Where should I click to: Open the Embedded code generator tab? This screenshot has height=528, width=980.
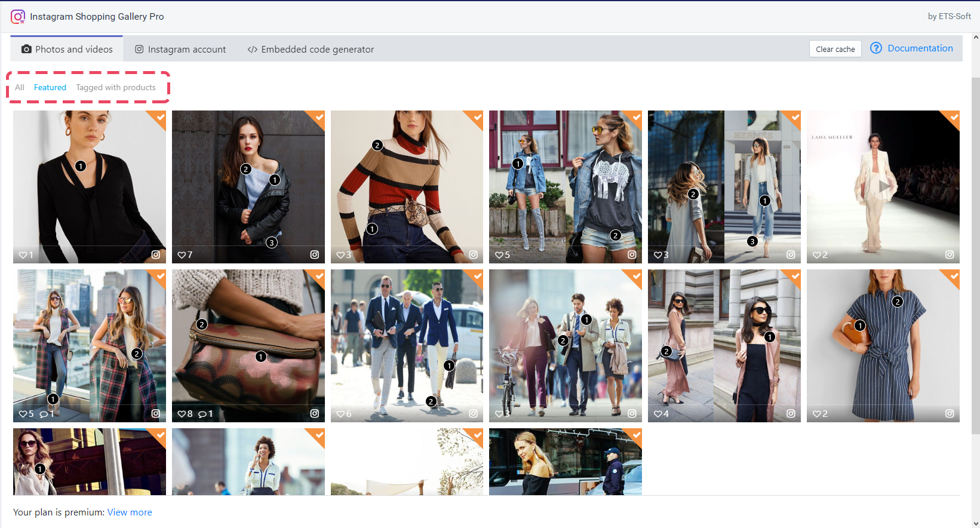coord(311,49)
